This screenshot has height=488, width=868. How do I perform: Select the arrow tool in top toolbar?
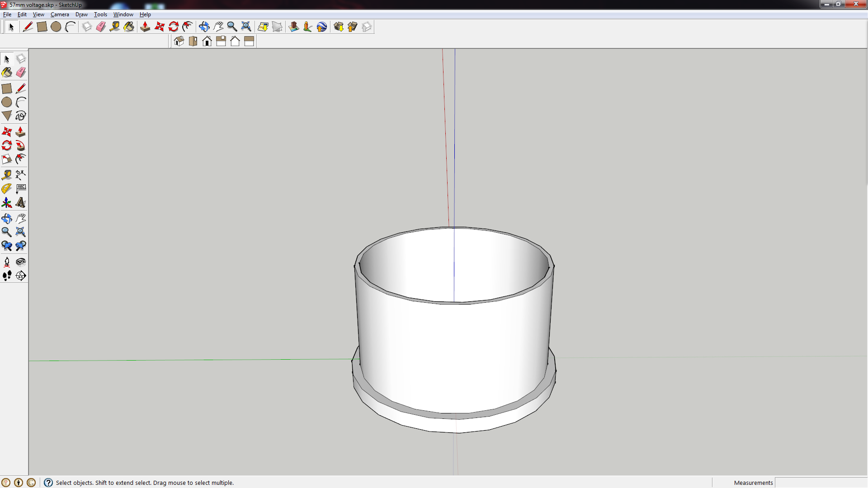11,27
